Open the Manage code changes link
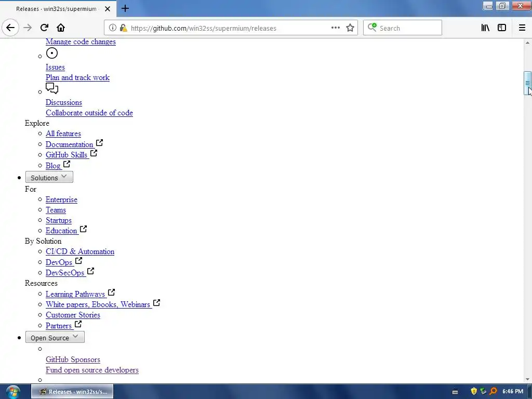The width and height of the screenshot is (532, 399). pyautogui.click(x=81, y=42)
